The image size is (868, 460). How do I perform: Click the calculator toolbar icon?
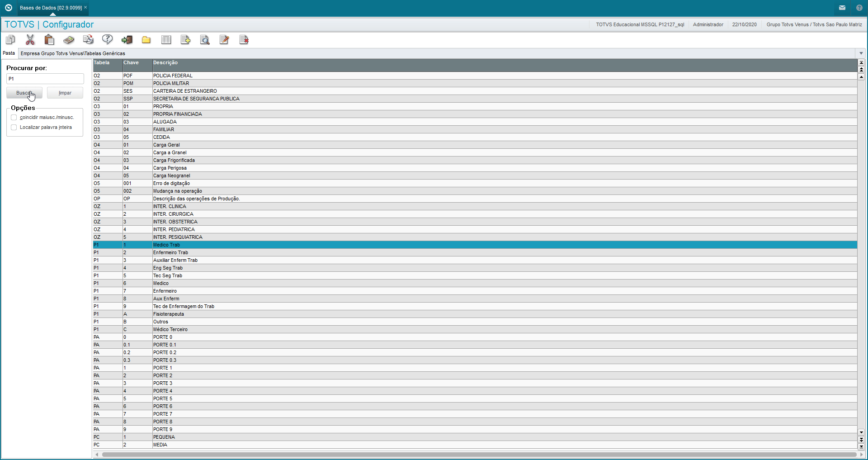tap(69, 40)
